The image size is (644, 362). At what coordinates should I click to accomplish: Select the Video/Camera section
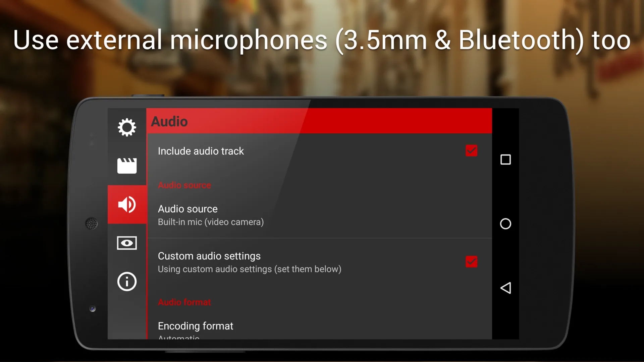click(126, 166)
